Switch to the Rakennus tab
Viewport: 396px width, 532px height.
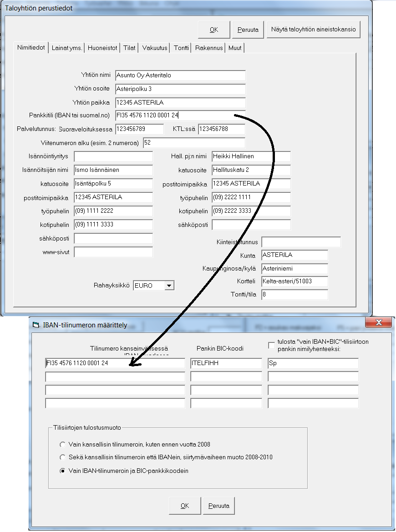click(209, 48)
